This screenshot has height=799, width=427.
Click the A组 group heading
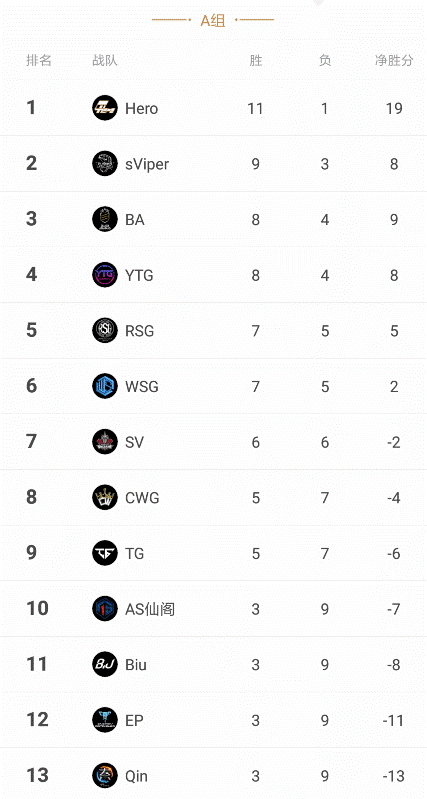tap(213, 20)
